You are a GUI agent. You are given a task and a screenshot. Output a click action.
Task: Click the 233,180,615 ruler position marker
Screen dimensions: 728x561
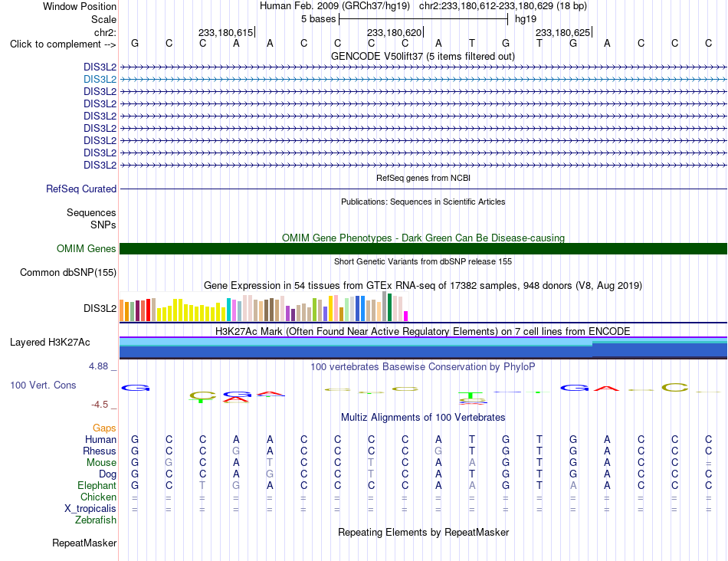(225, 32)
